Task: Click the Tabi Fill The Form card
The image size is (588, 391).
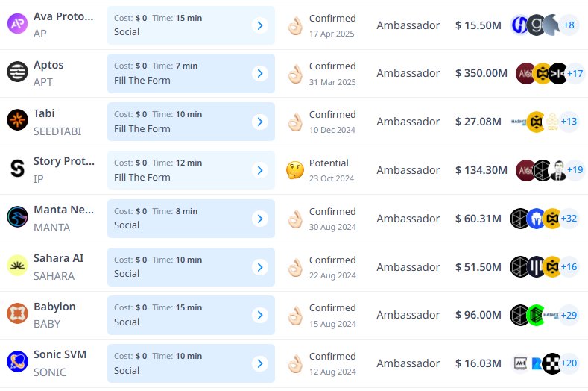Action: point(191,122)
